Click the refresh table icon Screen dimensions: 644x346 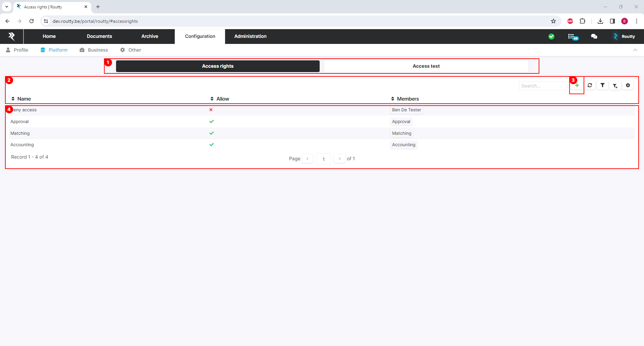click(x=590, y=85)
